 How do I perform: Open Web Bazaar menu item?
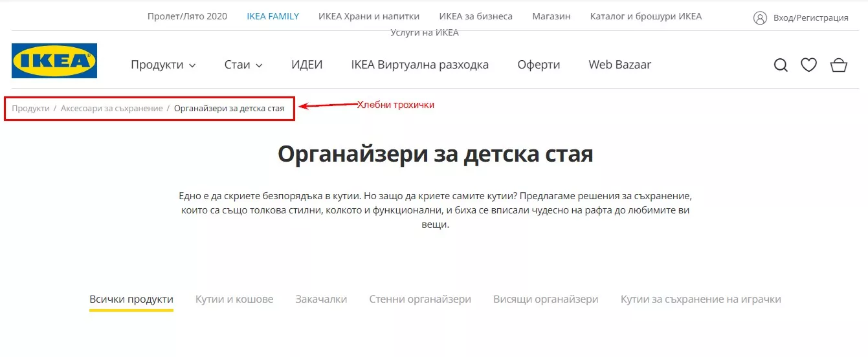619,65
